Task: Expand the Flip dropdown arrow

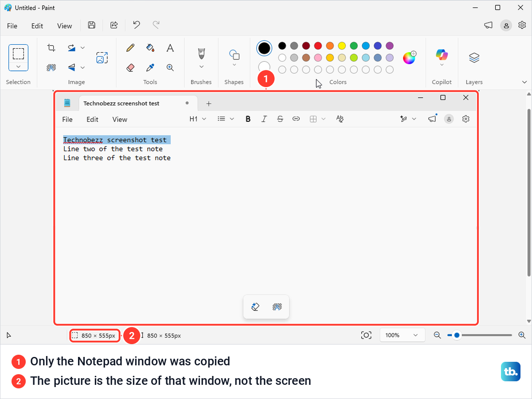Action: 83,67
